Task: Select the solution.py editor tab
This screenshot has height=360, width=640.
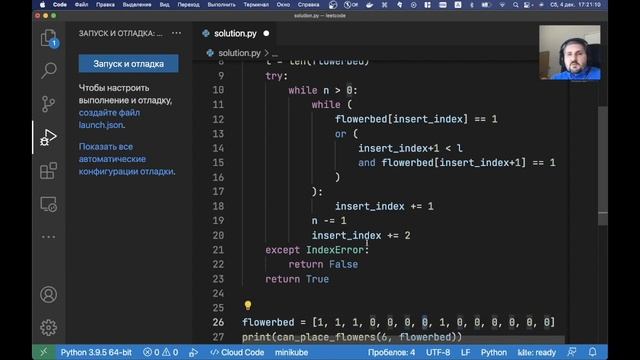Action: point(235,33)
